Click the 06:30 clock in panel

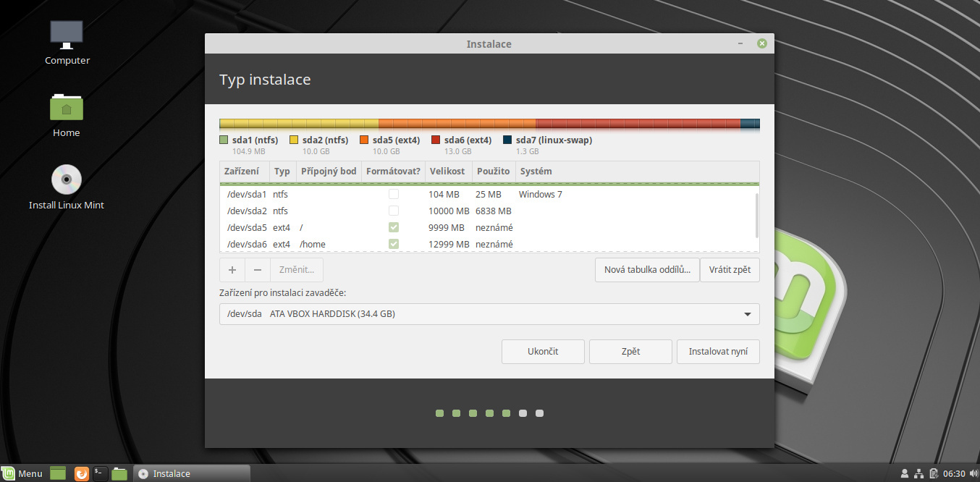pos(955,473)
